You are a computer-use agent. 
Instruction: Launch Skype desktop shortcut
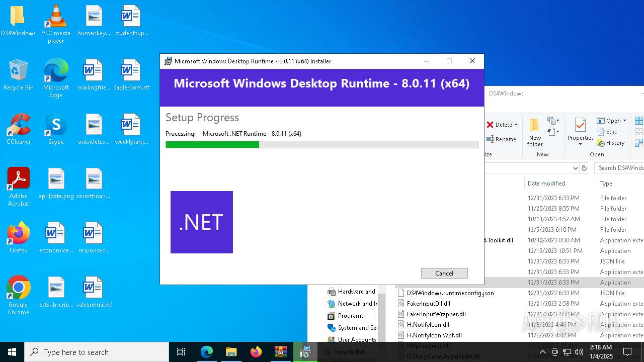click(56, 130)
